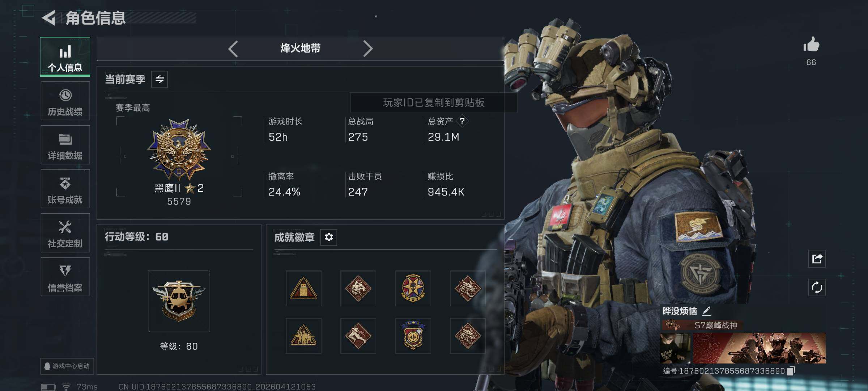Open the 社交定制 sidebar tab
The height and width of the screenshot is (391, 868).
(x=65, y=233)
